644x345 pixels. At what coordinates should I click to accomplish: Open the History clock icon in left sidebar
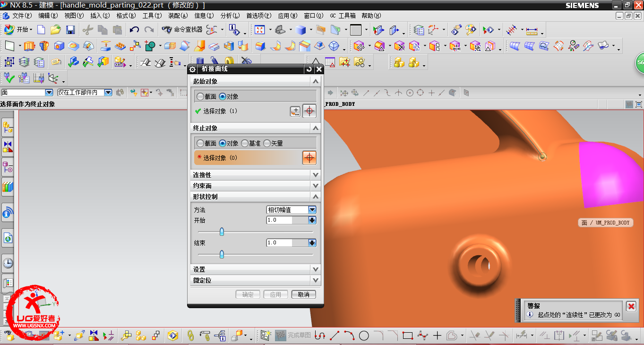8,263
